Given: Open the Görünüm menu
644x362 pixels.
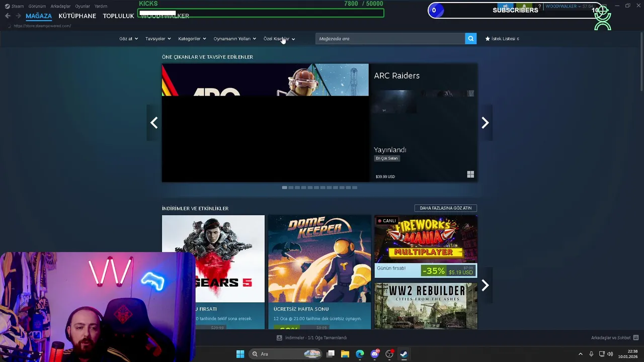Looking at the screenshot, I should click(37, 6).
